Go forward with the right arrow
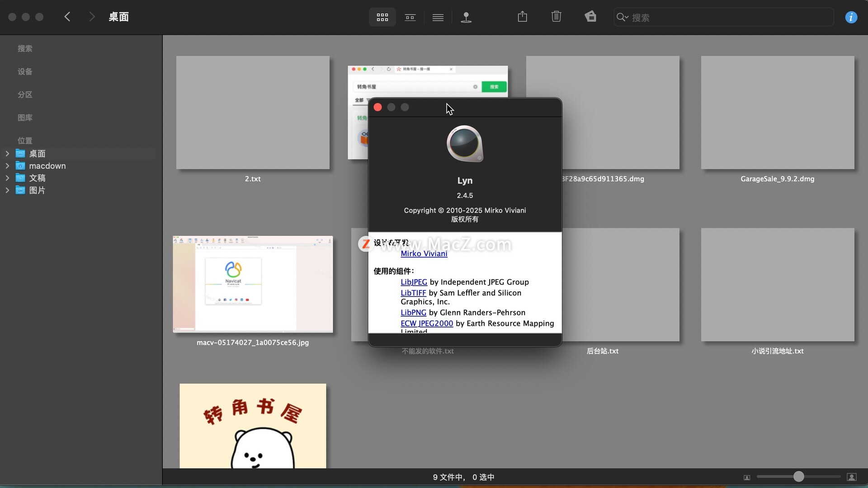Image resolution: width=868 pixels, height=488 pixels. tap(92, 17)
